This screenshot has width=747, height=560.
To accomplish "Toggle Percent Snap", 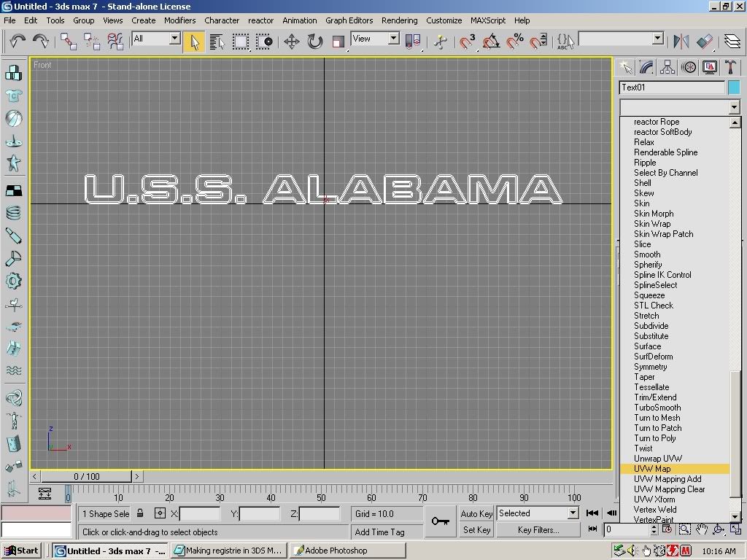I will 514,42.
